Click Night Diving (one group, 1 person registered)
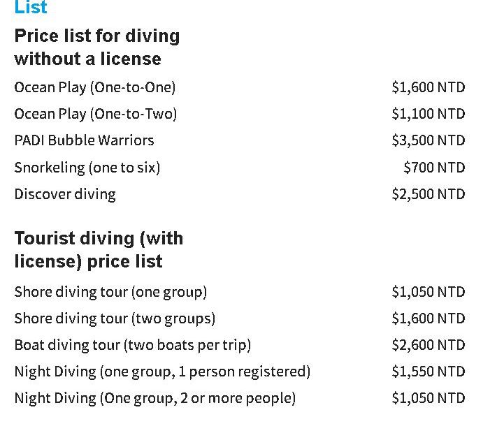Image resolution: width=504 pixels, height=433 pixels. (162, 372)
